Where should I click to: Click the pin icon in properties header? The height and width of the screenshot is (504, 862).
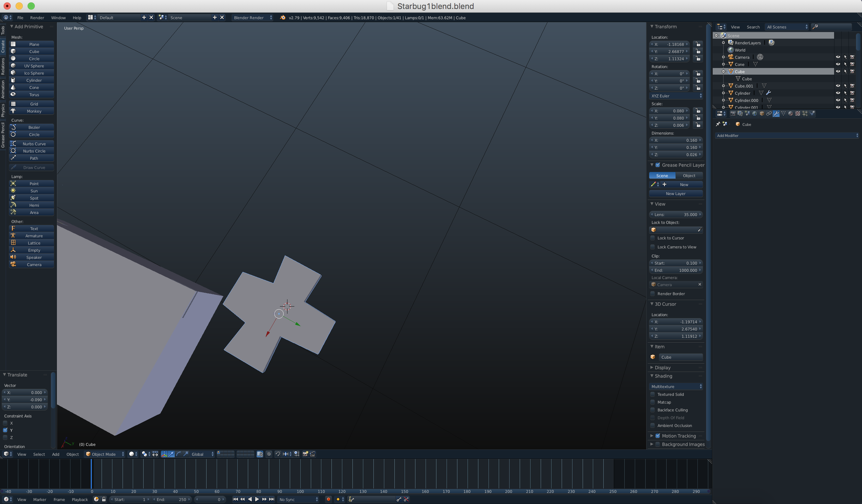coord(718,124)
